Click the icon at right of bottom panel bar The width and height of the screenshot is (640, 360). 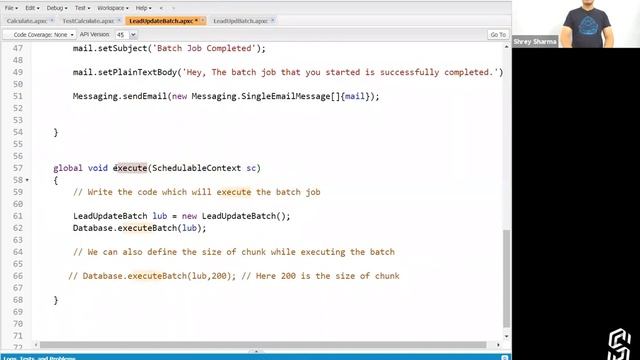click(504, 358)
